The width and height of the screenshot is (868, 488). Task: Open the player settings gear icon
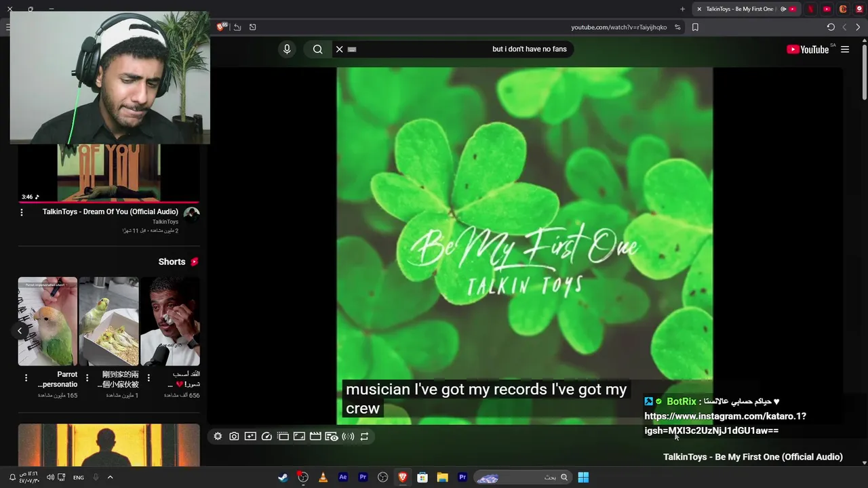coord(218,436)
